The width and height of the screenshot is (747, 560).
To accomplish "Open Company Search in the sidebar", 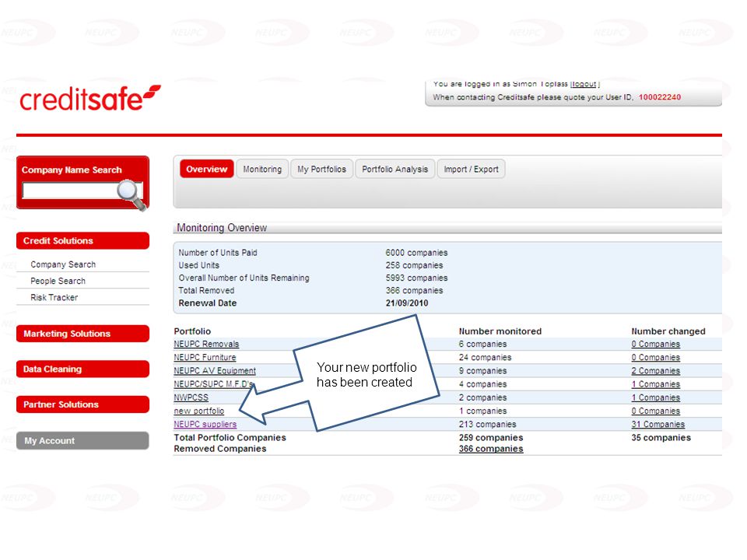I will pyautogui.click(x=63, y=264).
